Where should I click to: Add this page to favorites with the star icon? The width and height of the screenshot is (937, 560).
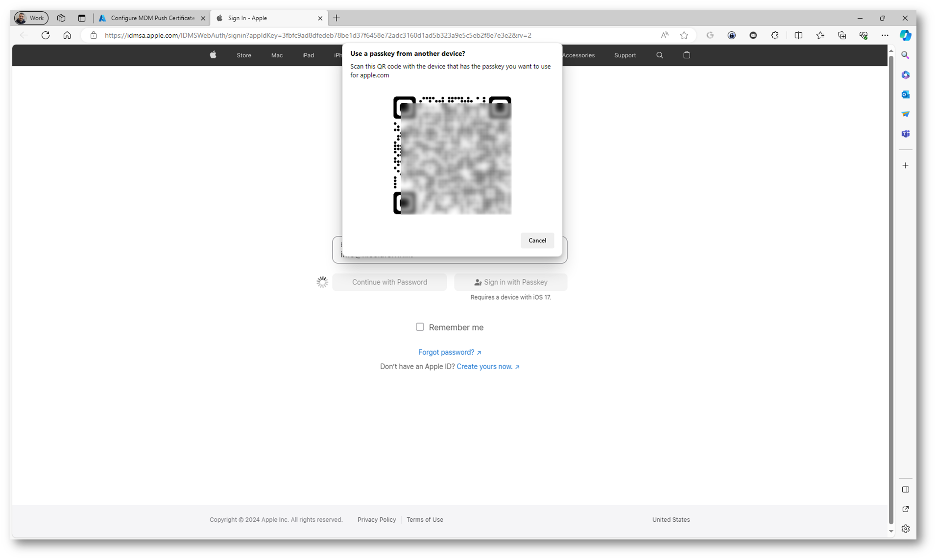click(x=684, y=35)
